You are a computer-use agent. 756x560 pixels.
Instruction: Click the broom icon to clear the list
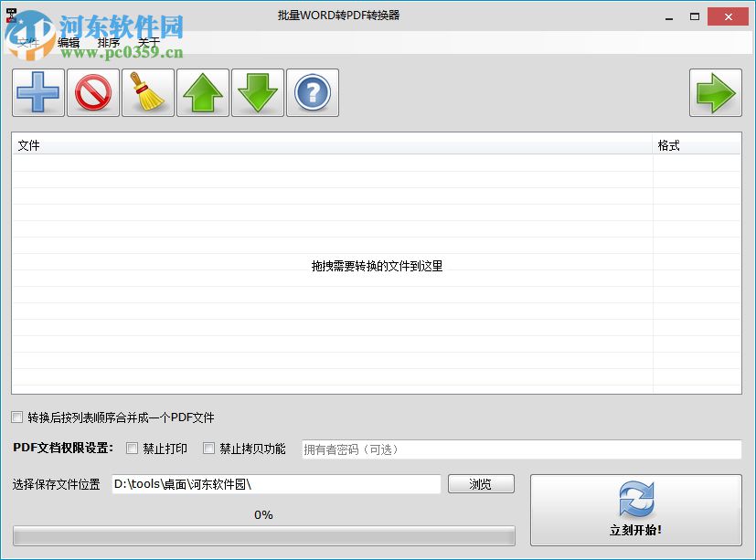pyautogui.click(x=147, y=92)
